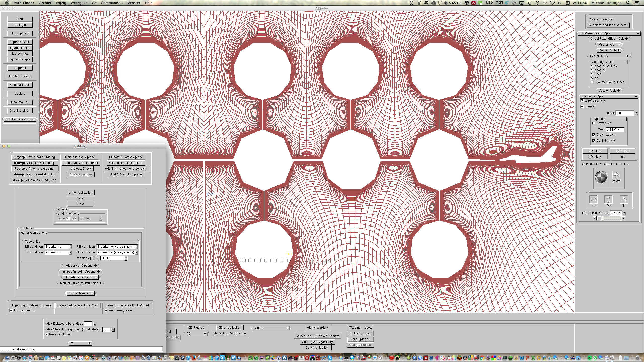
Task: Open the Commando's menu
Action: (112, 3)
